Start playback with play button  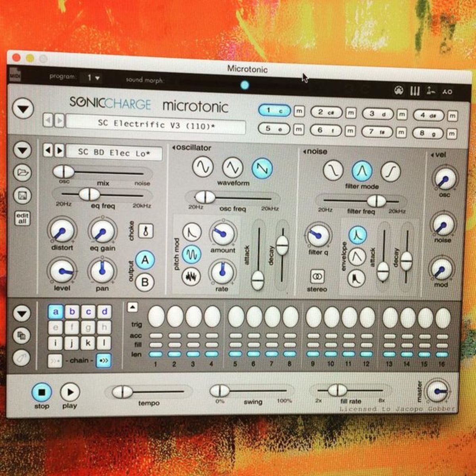[70, 392]
